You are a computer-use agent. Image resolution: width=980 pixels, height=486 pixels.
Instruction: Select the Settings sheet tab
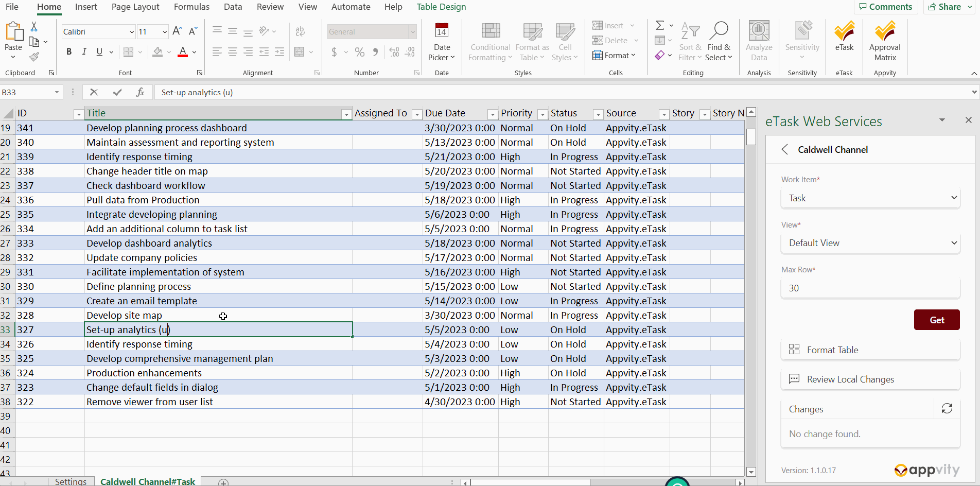[71, 481]
